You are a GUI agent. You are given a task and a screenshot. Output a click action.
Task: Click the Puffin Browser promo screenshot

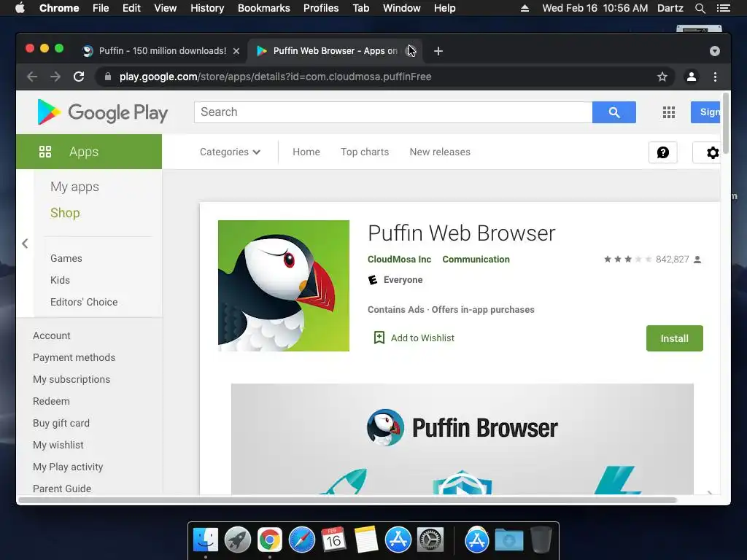(x=462, y=439)
